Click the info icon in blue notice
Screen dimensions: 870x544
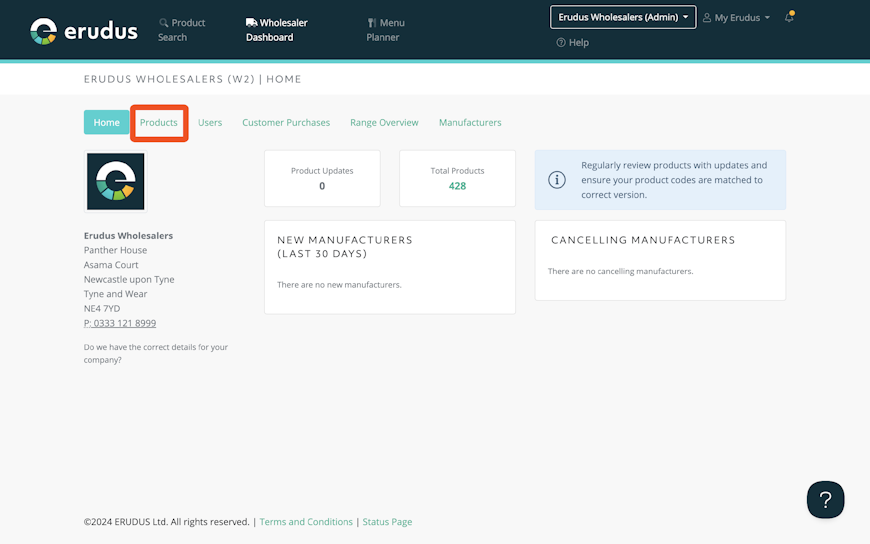557,180
